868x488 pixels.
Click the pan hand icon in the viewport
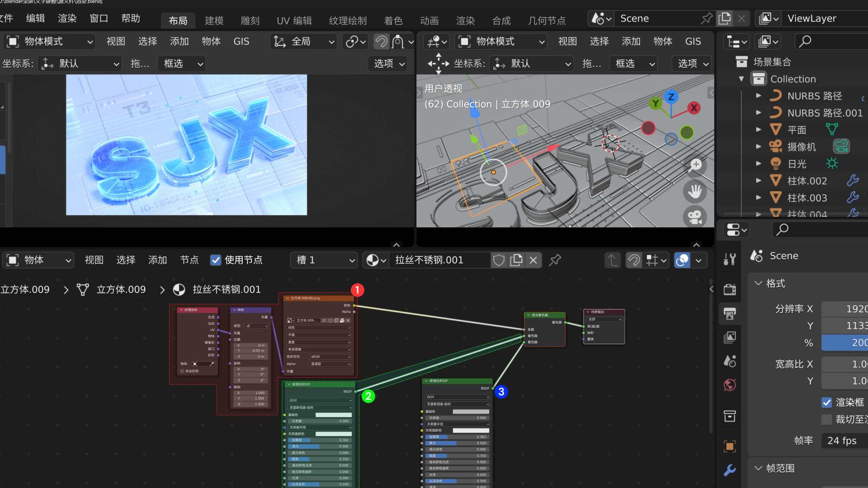click(x=695, y=192)
